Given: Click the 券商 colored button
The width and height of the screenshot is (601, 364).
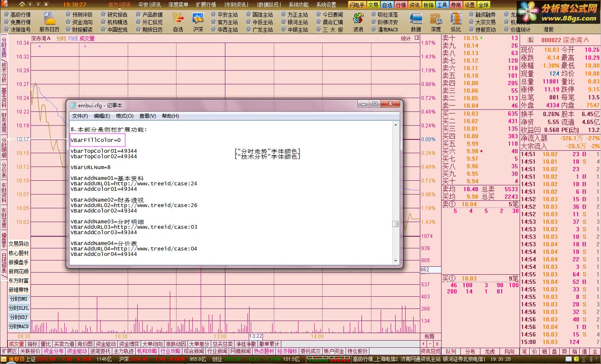Looking at the screenshot, I should (456, 5).
